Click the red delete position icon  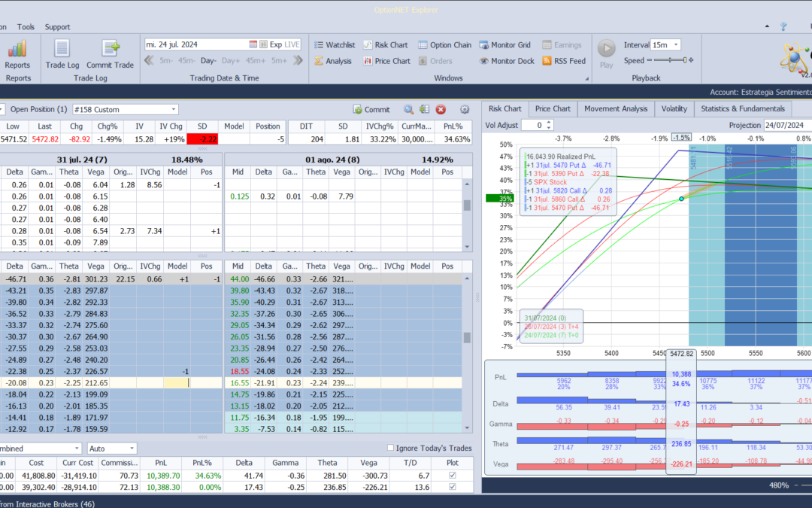[x=441, y=110]
